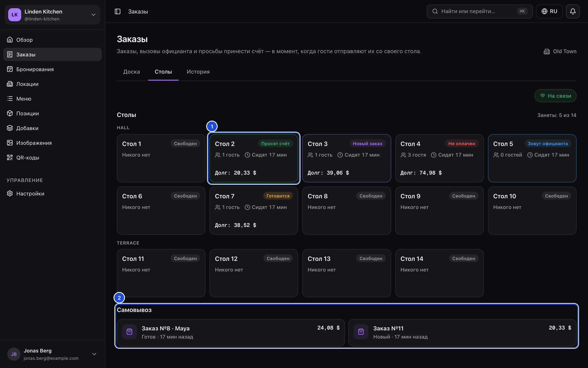The height and width of the screenshot is (368, 588).
Task: Open the Стол 4 unpaid card
Action: tap(439, 158)
